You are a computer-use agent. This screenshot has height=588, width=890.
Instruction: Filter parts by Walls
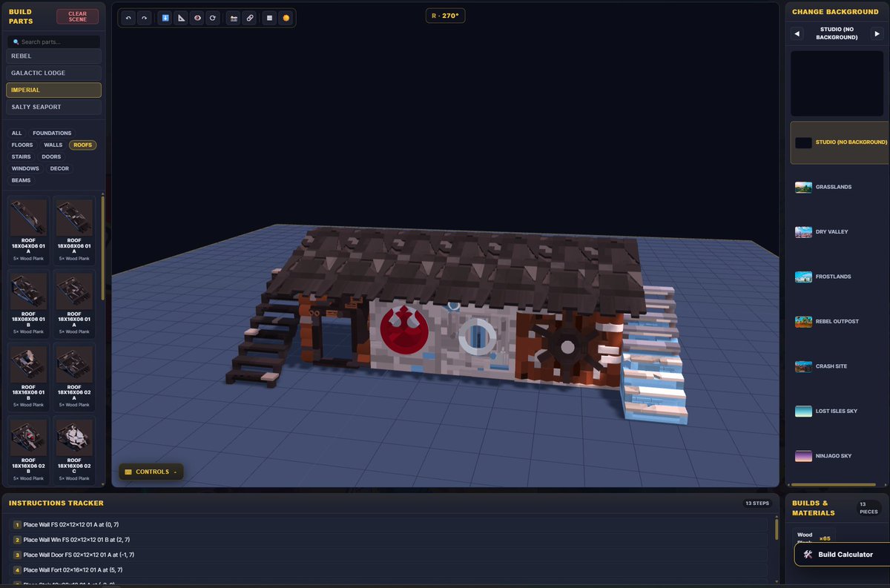point(53,145)
